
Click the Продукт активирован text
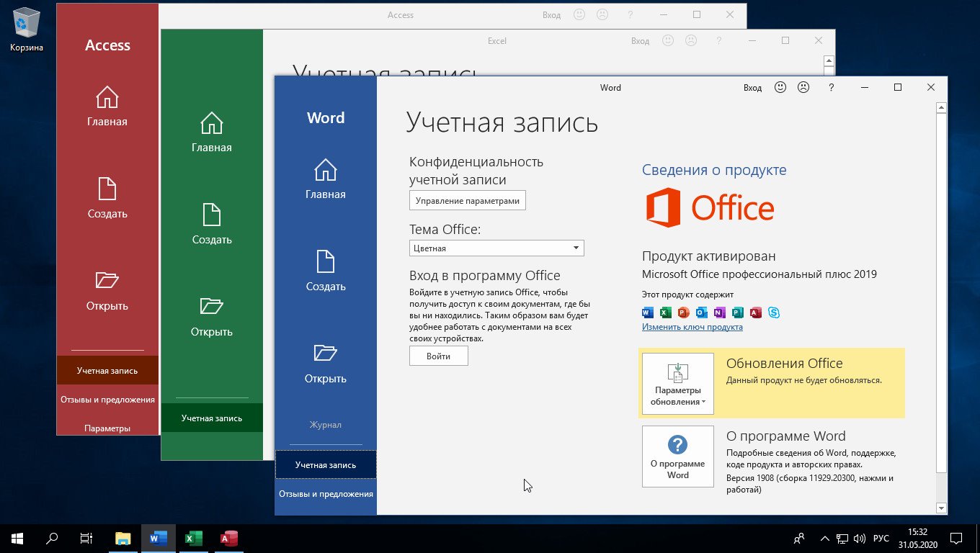pyautogui.click(x=709, y=256)
